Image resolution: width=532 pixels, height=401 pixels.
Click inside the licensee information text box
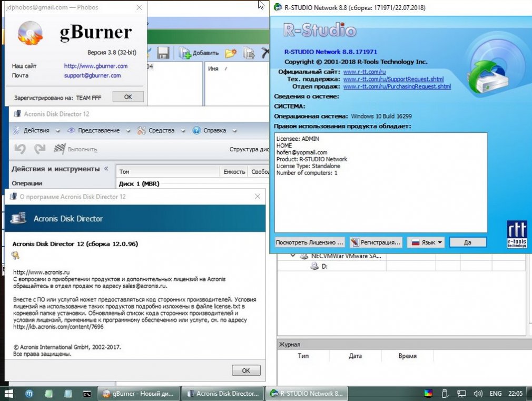[x=381, y=183]
